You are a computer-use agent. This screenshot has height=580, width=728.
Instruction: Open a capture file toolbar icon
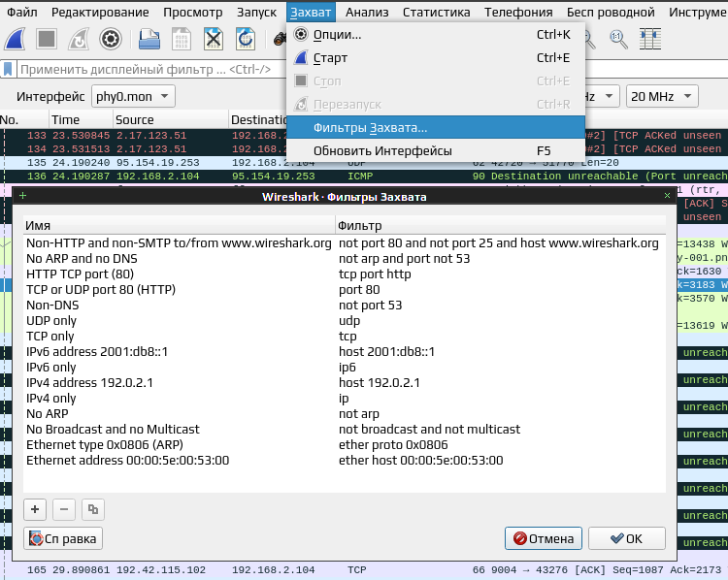pyautogui.click(x=149, y=39)
